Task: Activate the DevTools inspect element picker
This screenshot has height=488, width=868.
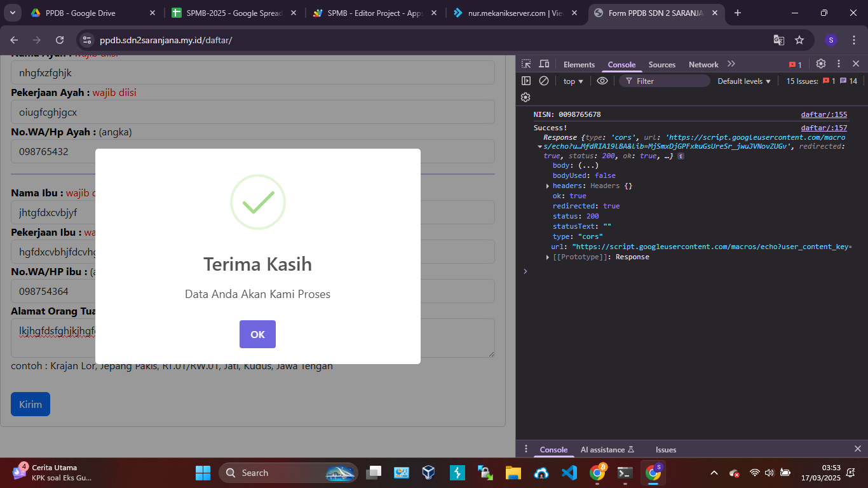Action: [526, 64]
